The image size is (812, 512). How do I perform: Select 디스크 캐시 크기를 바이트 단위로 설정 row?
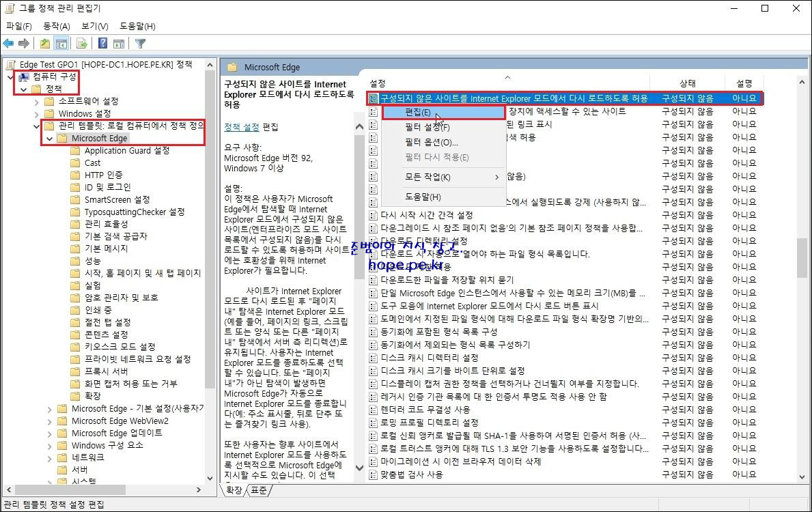[565, 371]
